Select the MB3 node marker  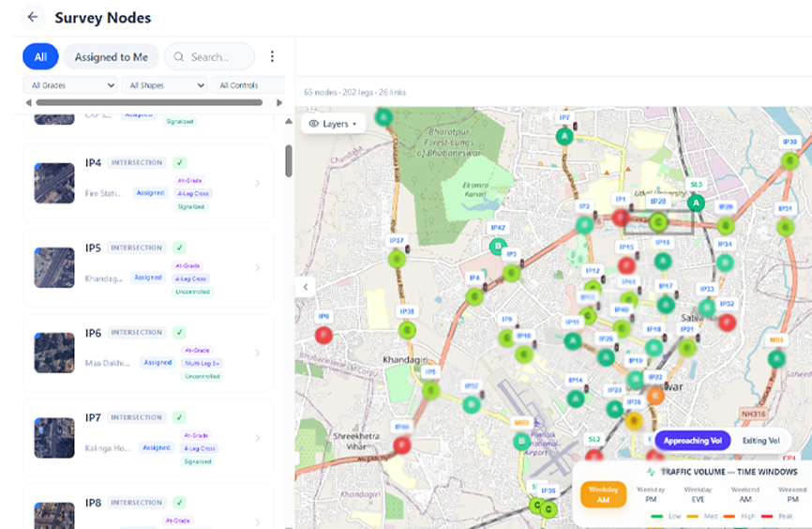tap(521, 442)
